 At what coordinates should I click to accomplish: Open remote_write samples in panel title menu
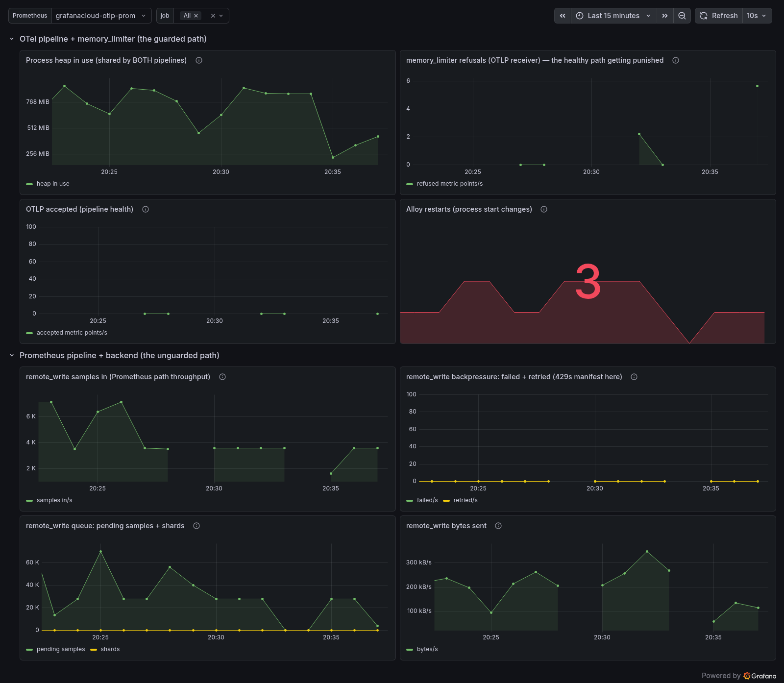coord(118,377)
